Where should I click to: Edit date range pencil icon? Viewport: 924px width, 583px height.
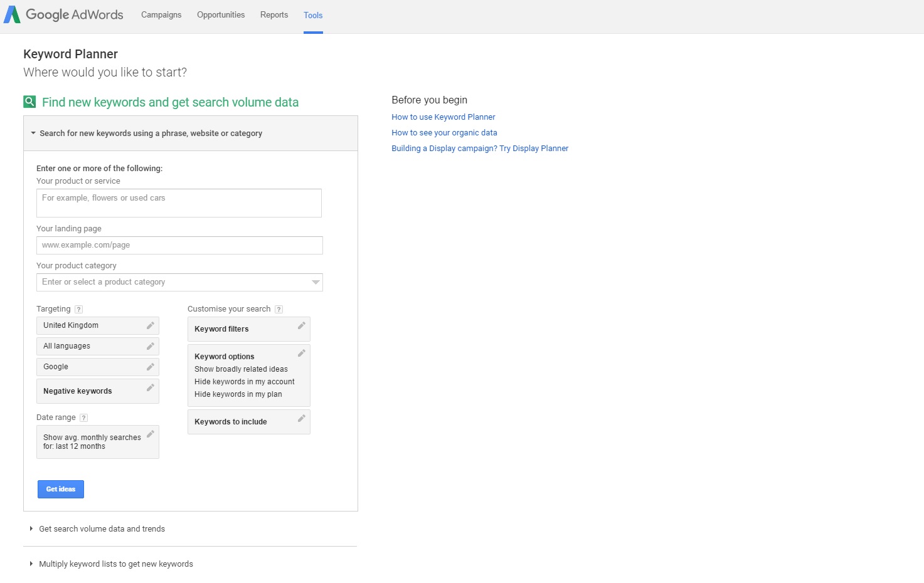(x=151, y=434)
